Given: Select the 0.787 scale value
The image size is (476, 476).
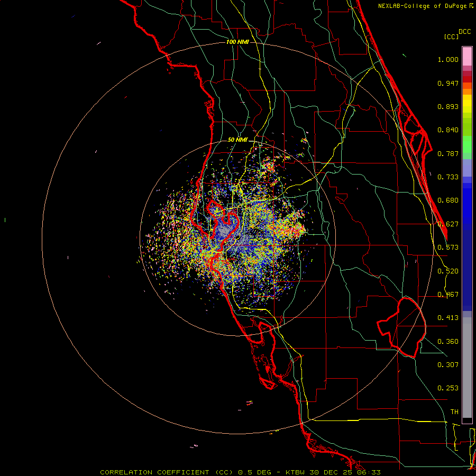Looking at the screenshot, I should (x=448, y=153).
